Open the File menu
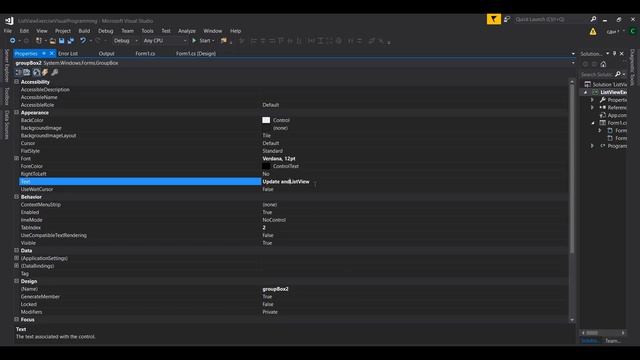The height and width of the screenshot is (360, 640). (x=8, y=31)
